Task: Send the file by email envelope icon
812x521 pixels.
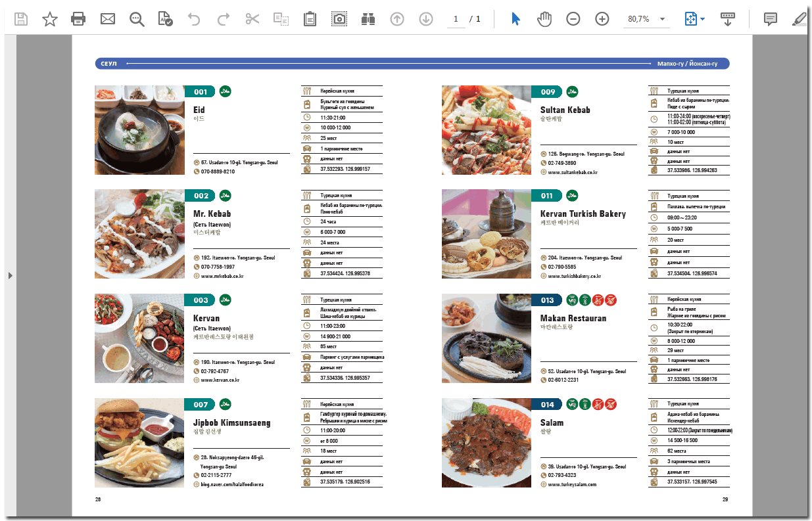Action: tap(108, 19)
